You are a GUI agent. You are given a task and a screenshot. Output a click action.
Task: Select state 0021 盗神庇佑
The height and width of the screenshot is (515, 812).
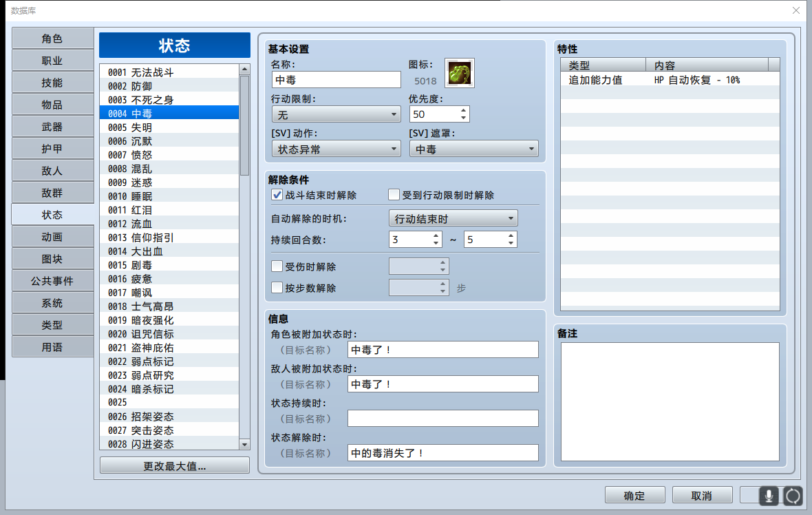point(169,348)
